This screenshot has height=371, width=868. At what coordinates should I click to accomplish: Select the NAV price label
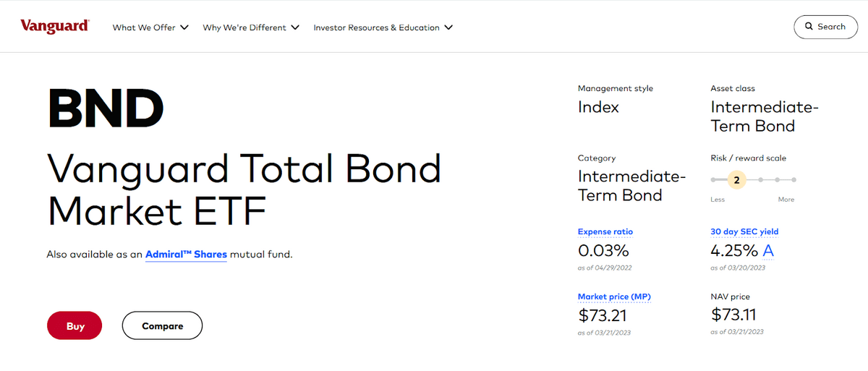731,297
